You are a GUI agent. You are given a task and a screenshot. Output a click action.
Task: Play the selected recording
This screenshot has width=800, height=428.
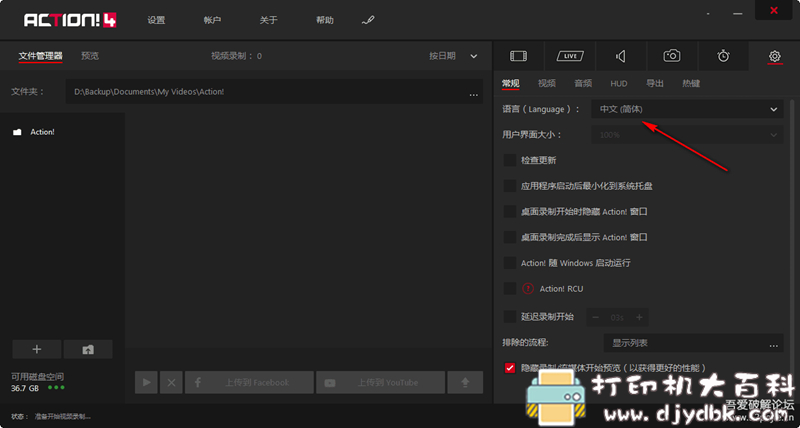[146, 383]
